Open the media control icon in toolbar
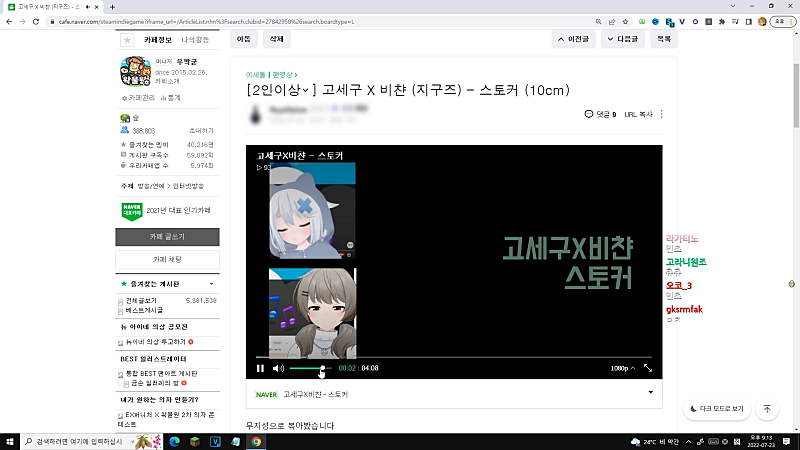Viewport: 800px width, 450px height. pyautogui.click(x=735, y=21)
